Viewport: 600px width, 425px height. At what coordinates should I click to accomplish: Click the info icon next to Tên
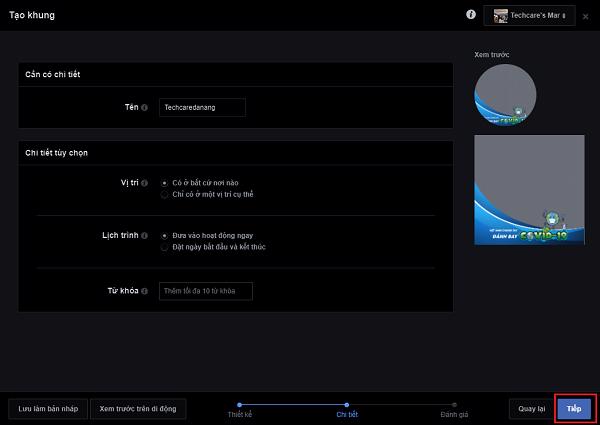(145, 107)
